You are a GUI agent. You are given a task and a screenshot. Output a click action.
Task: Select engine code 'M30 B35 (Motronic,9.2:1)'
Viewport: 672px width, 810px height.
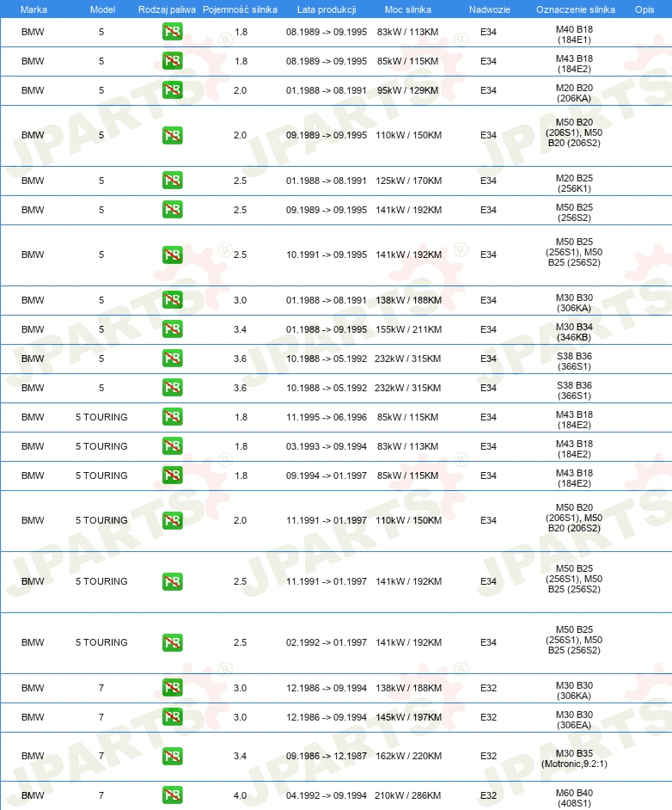coord(574,759)
